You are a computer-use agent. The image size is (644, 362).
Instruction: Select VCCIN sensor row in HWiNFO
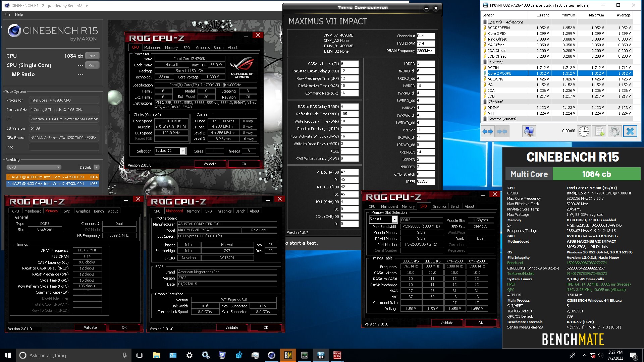(557, 68)
